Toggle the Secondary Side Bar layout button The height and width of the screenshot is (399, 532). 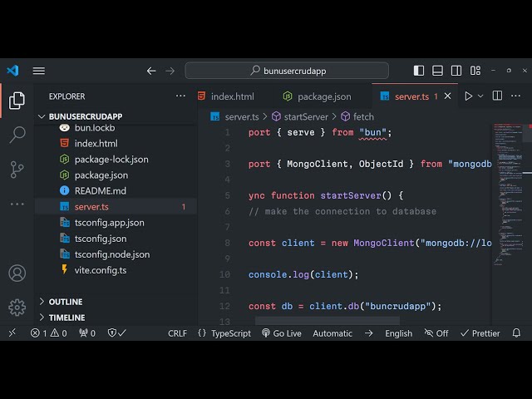(x=452, y=71)
